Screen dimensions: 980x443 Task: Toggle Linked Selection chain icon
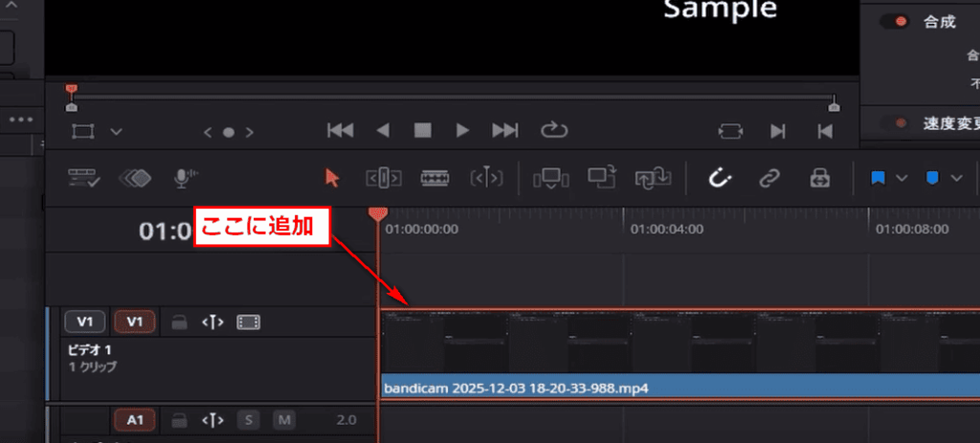768,178
